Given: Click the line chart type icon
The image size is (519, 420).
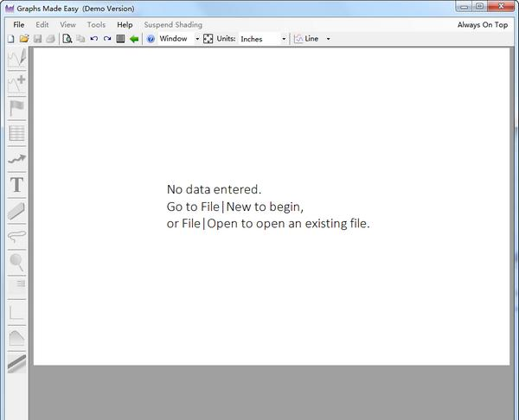Looking at the screenshot, I should click(298, 39).
